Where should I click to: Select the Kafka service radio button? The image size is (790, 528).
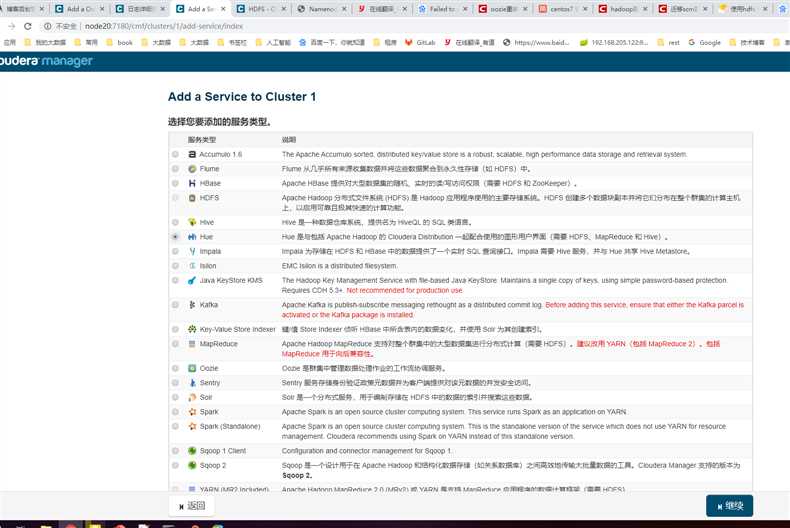click(175, 305)
